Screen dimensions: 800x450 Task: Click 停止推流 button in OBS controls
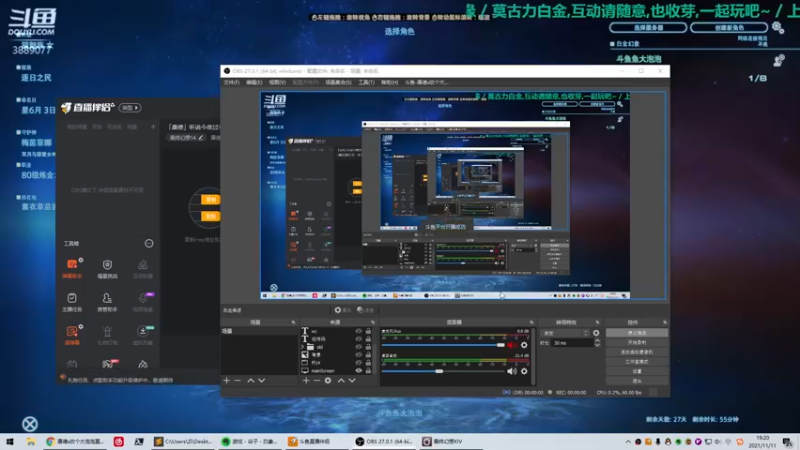point(637,333)
